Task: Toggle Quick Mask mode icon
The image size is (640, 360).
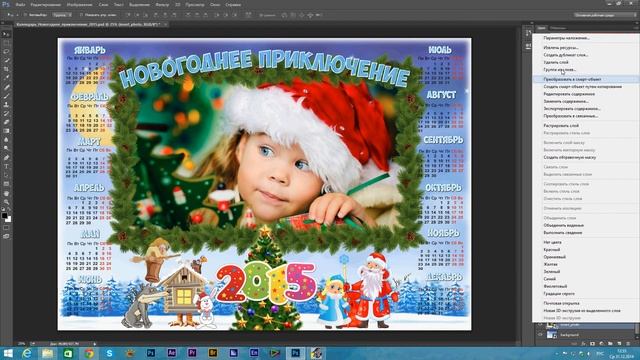Action: 6,228
